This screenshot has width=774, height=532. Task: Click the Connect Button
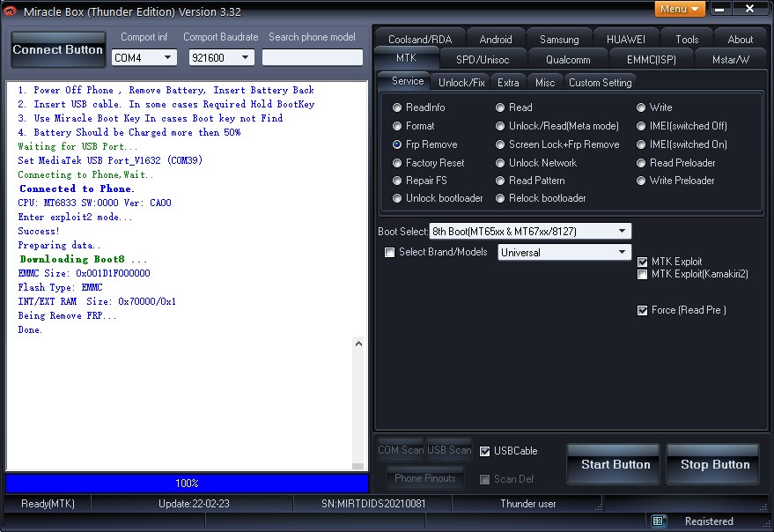coord(58,49)
